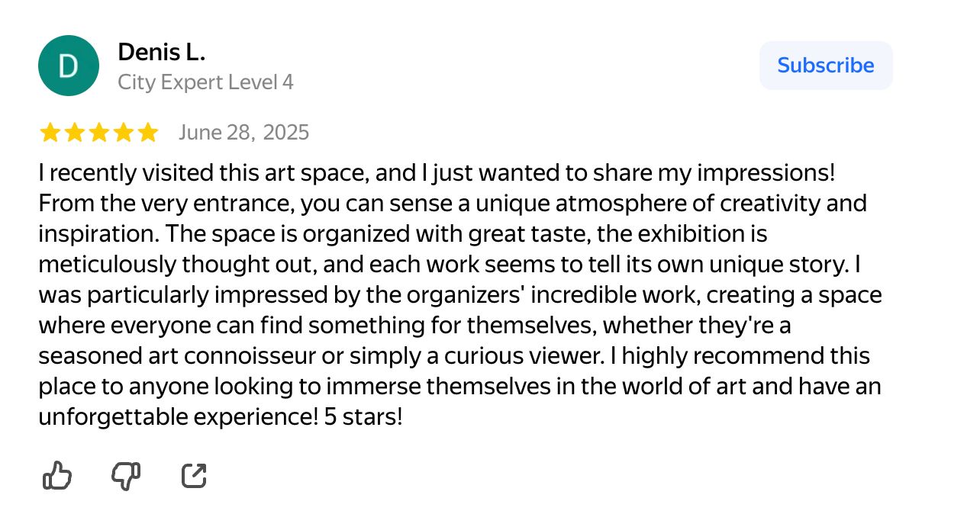
Task: Like the review with thumbs up
Action: tap(57, 477)
